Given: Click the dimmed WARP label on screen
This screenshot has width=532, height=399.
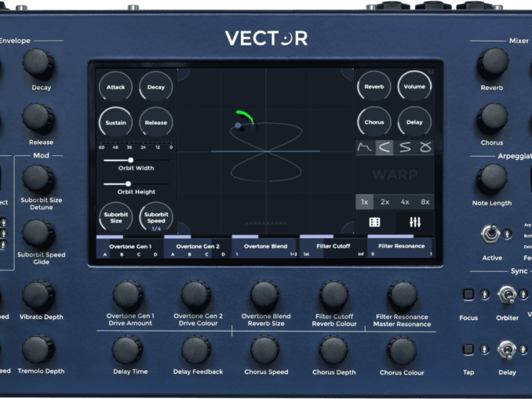Looking at the screenshot, I should (x=395, y=175).
